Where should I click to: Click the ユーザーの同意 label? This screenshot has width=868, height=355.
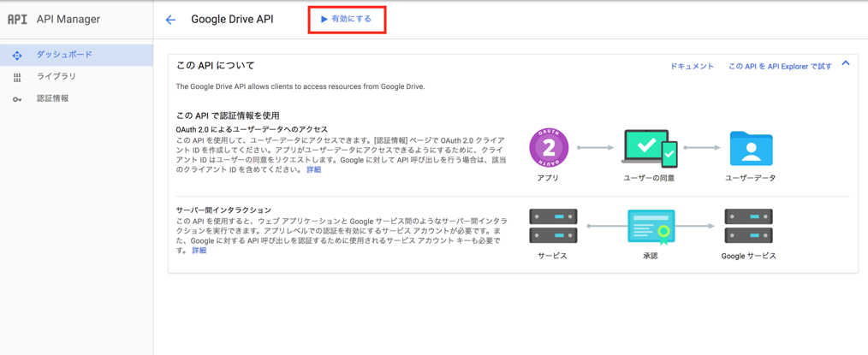pyautogui.click(x=650, y=178)
